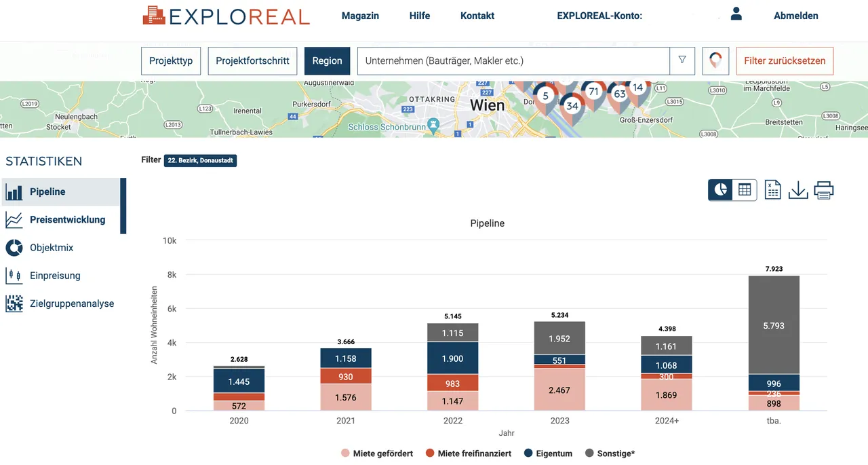
Task: Open the EXPLOREAL logo home link
Action: point(226,16)
